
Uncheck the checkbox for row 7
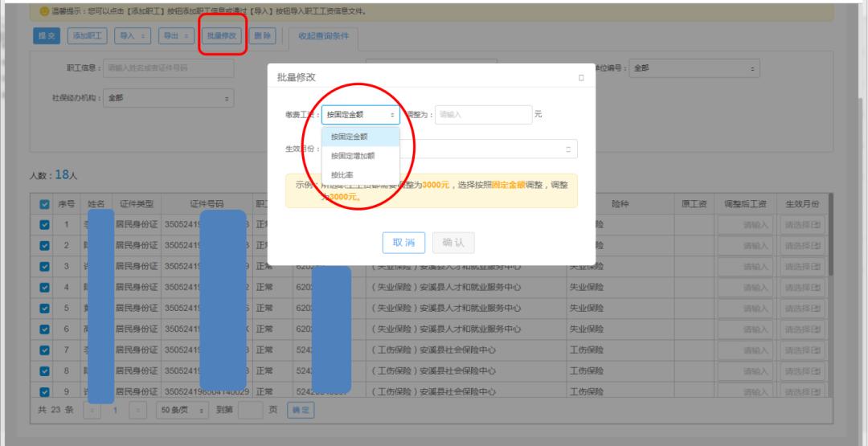click(x=45, y=350)
